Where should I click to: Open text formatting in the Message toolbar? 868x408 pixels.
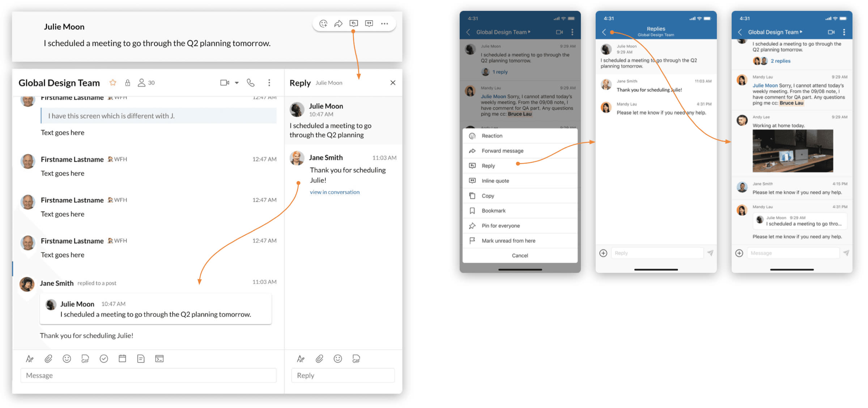(30, 359)
